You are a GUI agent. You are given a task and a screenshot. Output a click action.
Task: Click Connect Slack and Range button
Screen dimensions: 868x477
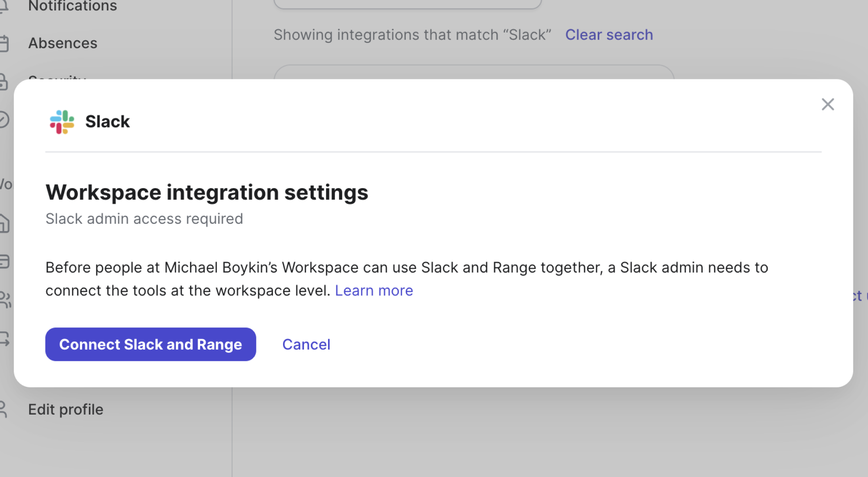point(151,344)
